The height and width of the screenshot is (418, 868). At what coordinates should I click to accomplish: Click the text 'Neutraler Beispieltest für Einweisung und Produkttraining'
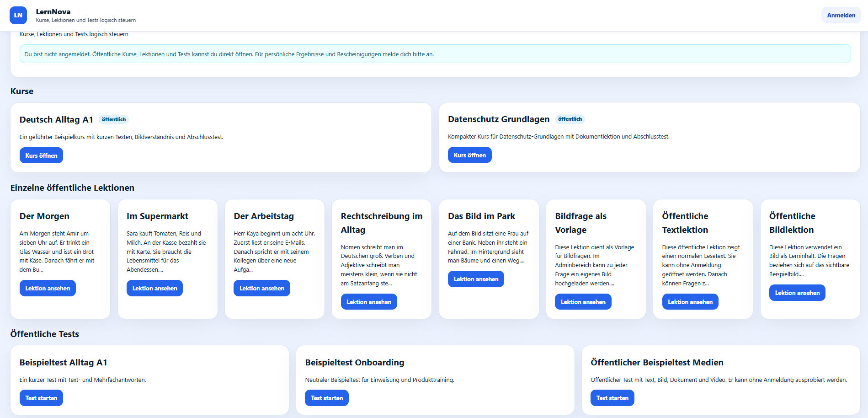[x=379, y=380]
